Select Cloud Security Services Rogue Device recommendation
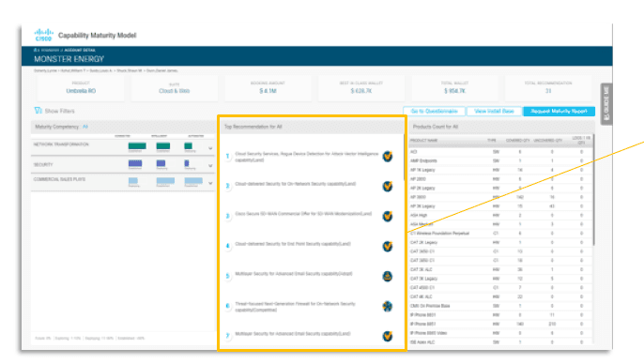The height and width of the screenshot is (364, 644). click(307, 157)
